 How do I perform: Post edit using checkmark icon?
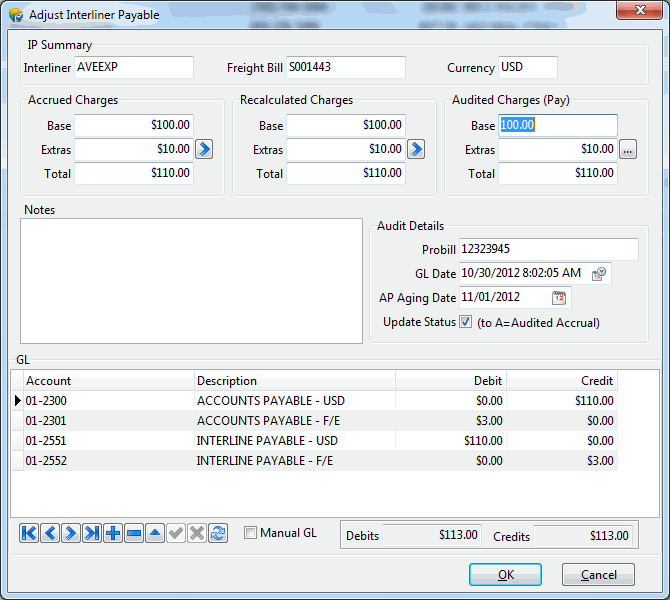coord(176,533)
